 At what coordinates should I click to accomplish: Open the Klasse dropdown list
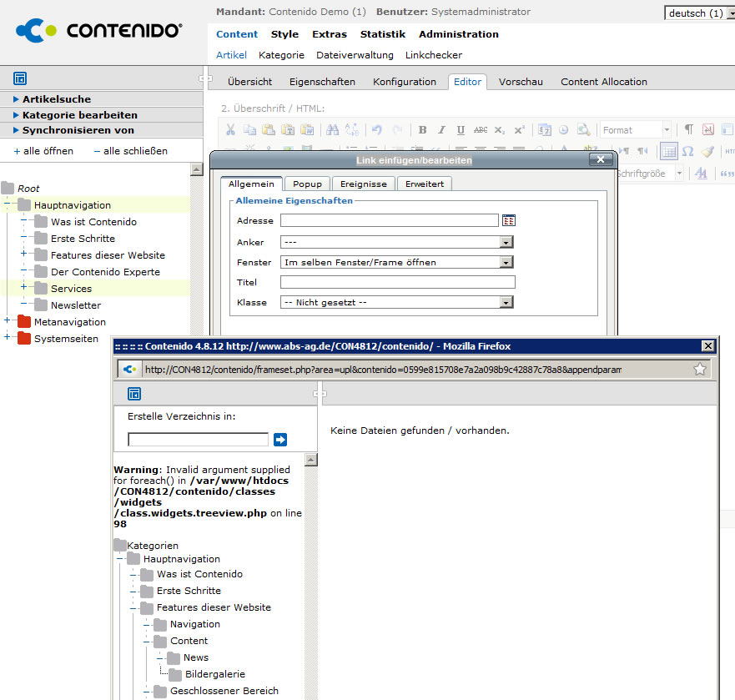(506, 302)
